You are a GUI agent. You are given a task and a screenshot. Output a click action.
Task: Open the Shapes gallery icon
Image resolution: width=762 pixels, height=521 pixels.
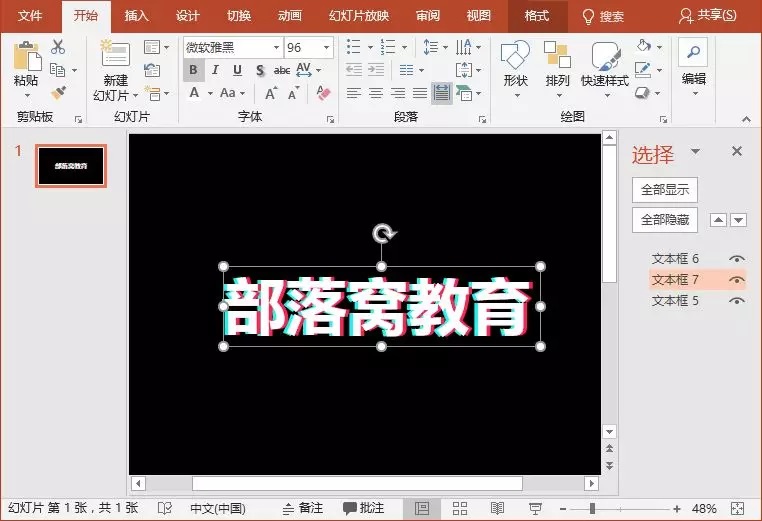point(515,54)
